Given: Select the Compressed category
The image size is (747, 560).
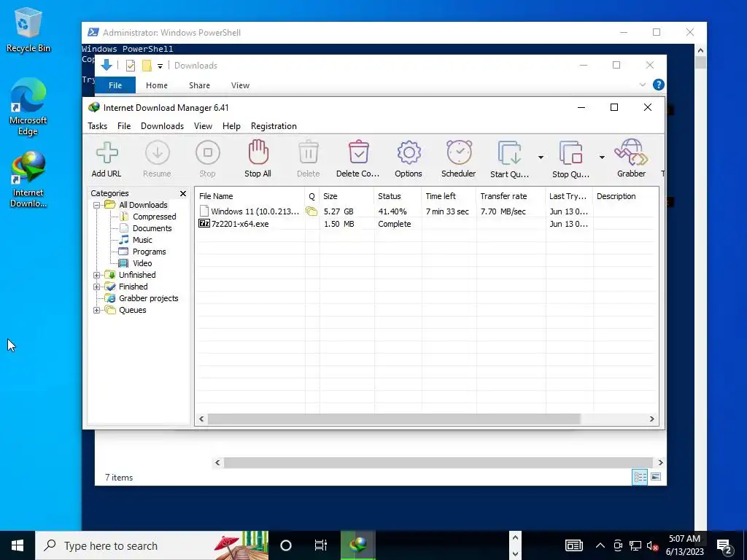Looking at the screenshot, I should click(x=155, y=217).
